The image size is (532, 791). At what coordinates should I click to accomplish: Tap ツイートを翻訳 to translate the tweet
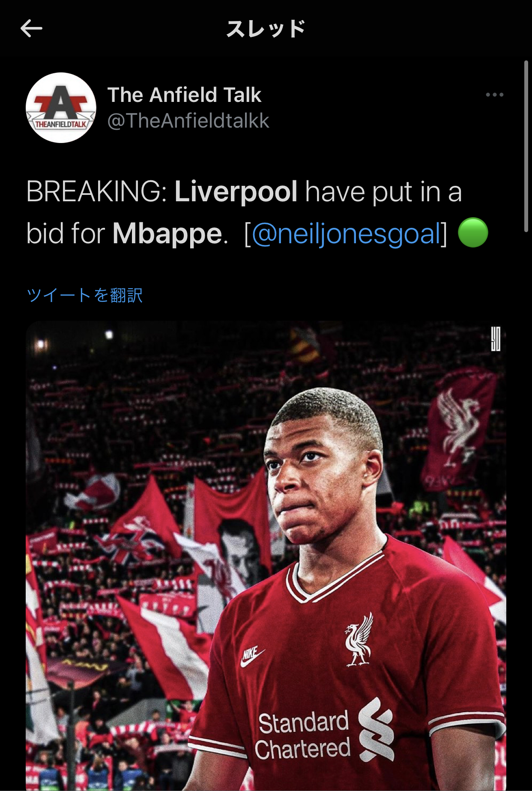tap(84, 295)
